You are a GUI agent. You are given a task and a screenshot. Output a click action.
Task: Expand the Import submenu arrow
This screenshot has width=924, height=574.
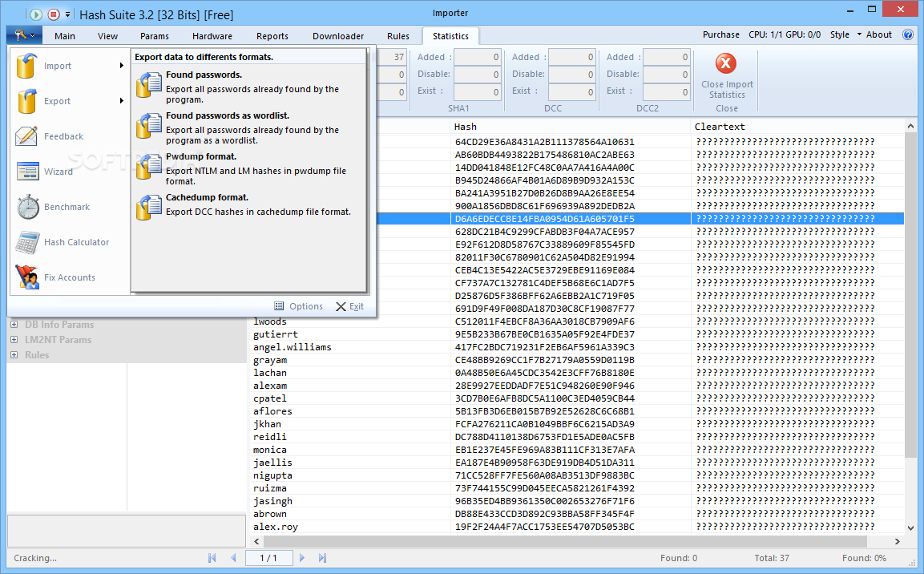click(121, 66)
